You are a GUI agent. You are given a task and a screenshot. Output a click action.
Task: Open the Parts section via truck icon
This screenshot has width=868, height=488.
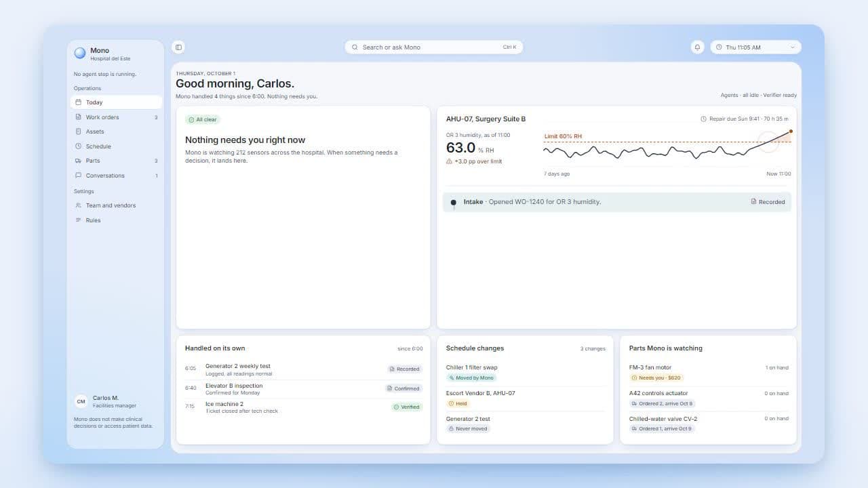pyautogui.click(x=79, y=161)
